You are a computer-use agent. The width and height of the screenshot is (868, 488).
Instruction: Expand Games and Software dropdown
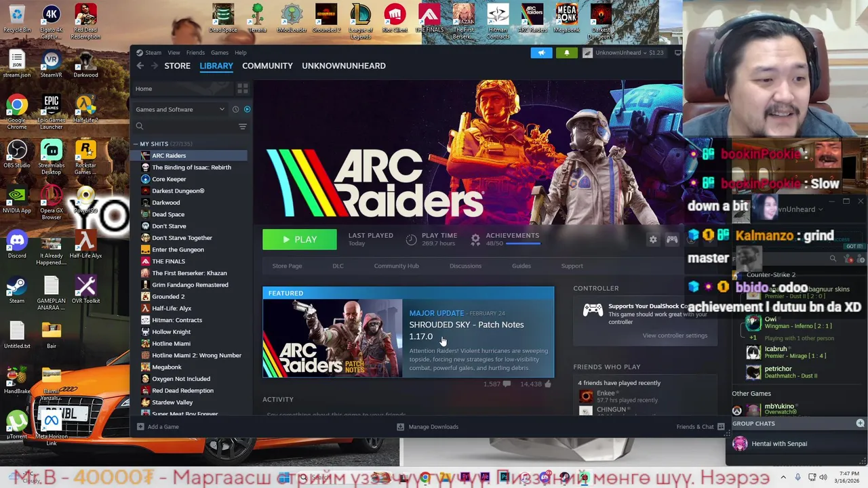point(180,109)
